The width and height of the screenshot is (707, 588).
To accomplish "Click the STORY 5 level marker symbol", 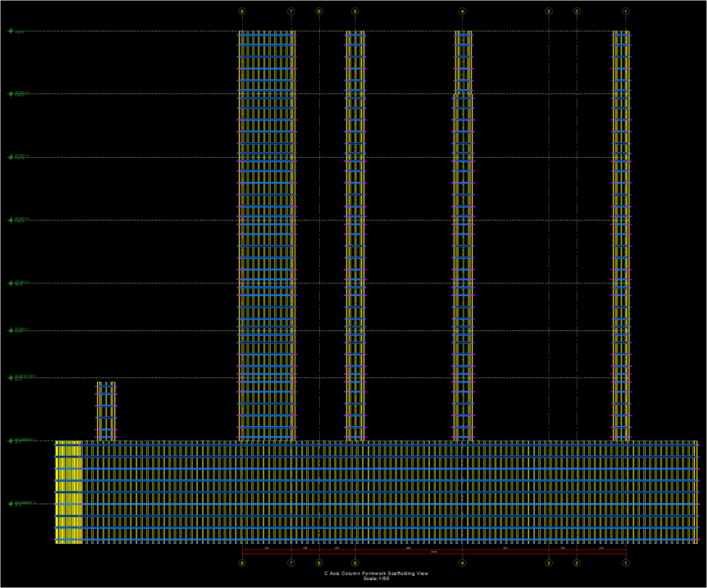I will pos(11,93).
